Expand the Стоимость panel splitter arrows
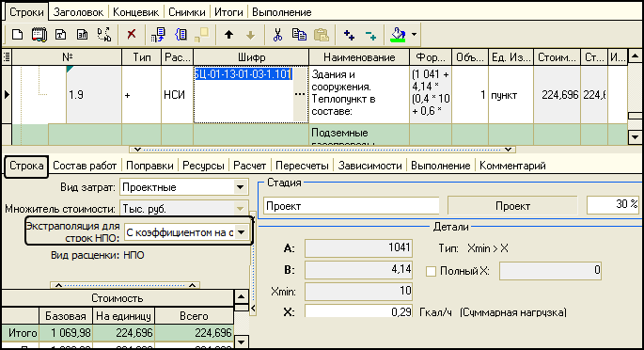644x350 pixels. click(125, 285)
